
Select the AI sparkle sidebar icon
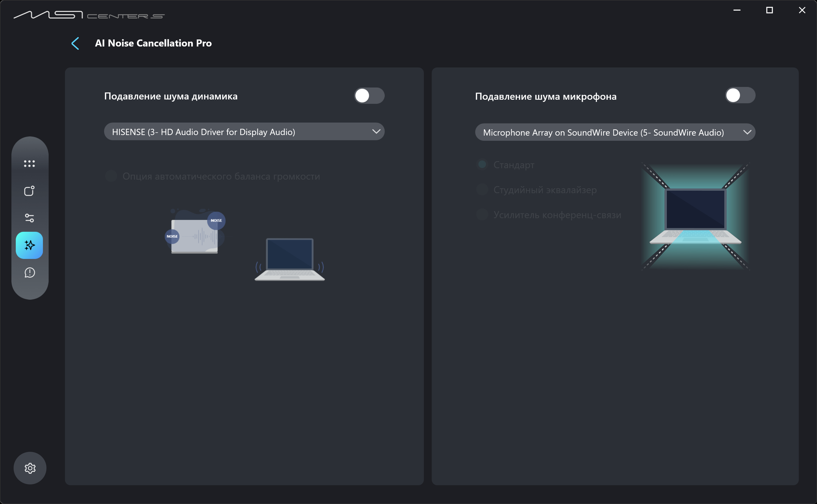click(29, 245)
